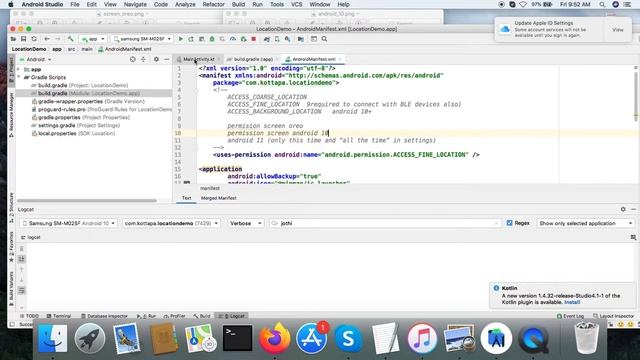Click the LocationDemo breadcrumb
Screen dimensions: 640x360
pyautogui.click(x=29, y=49)
